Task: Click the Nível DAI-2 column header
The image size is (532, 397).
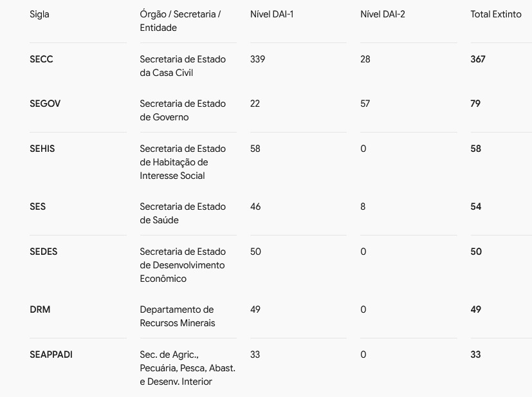Action: click(382, 14)
